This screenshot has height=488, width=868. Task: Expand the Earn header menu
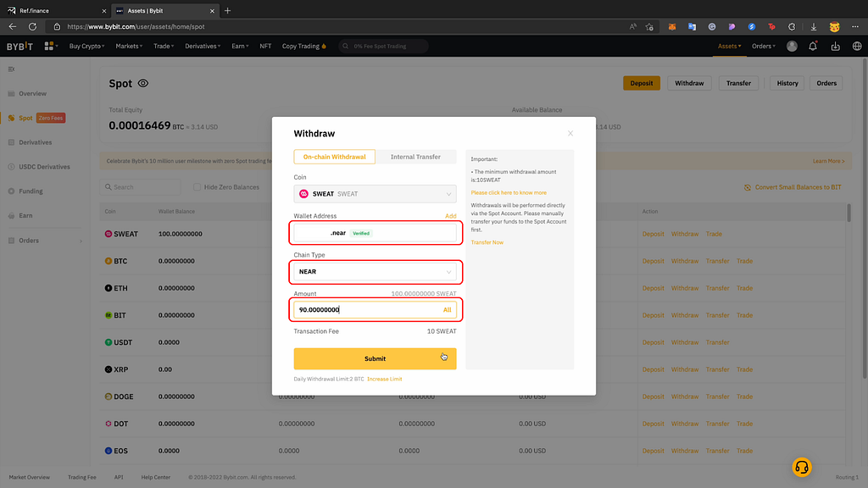pos(240,46)
